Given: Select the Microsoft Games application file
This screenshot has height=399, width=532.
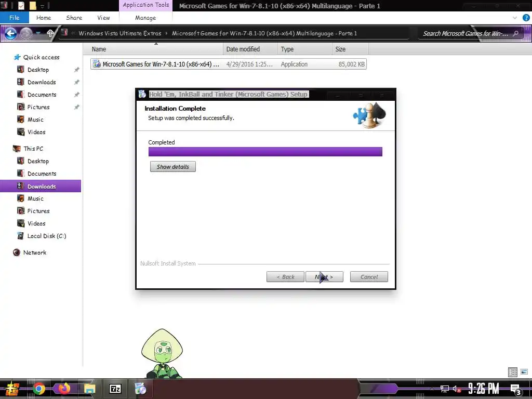Looking at the screenshot, I should point(229,64).
